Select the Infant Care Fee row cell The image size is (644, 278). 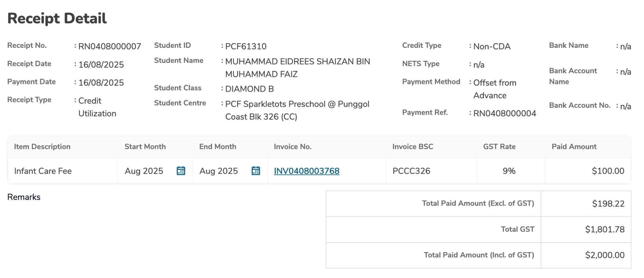(43, 171)
